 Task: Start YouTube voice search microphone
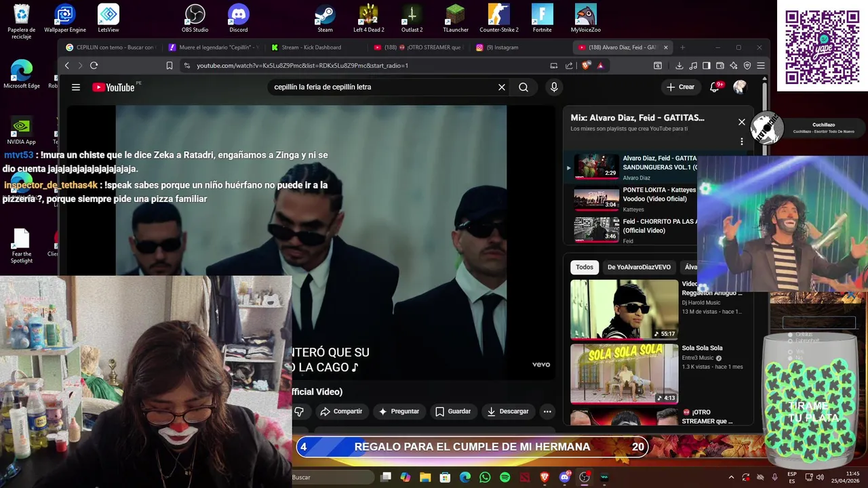click(554, 87)
